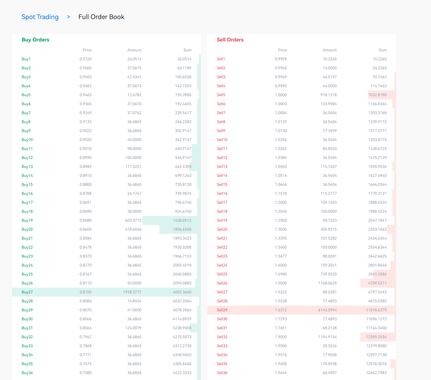Select the Buy36 row label
431x380 pixels.
coord(27,373)
